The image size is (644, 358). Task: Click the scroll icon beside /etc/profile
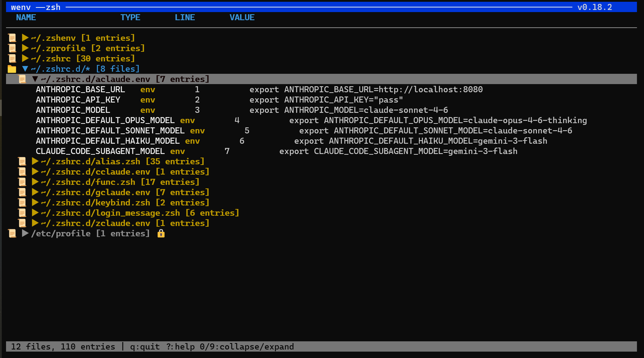click(x=12, y=233)
